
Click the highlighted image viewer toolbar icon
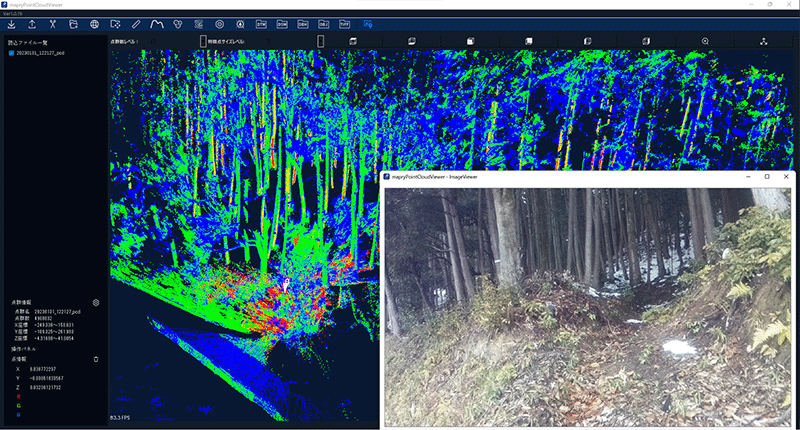368,23
